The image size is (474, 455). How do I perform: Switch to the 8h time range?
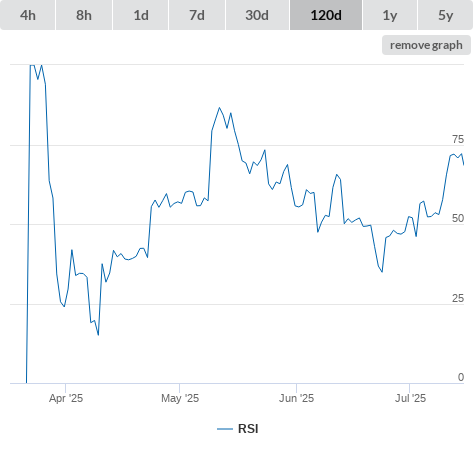[84, 15]
